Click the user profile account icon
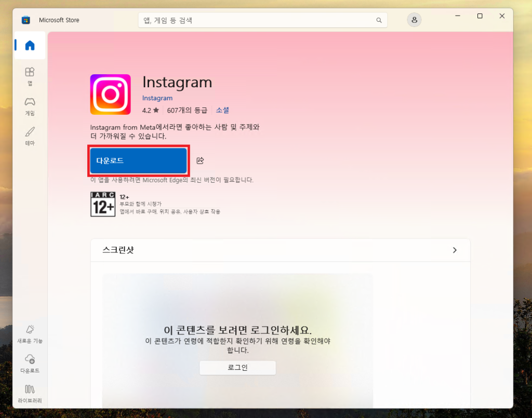The height and width of the screenshot is (418, 532). [414, 20]
